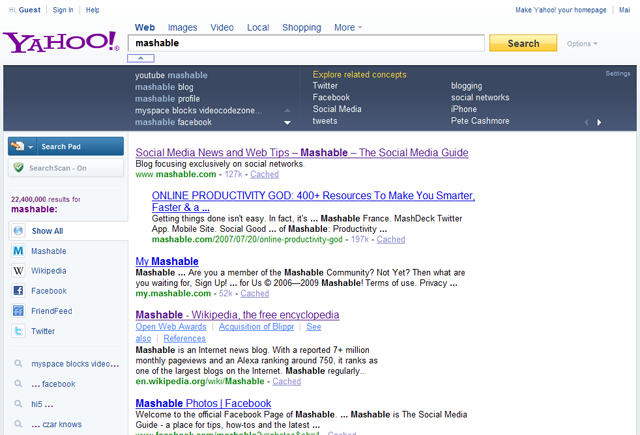Select 'myspace blocks videocodezone...' suggestion
Screen dimensions: 640x435
(x=198, y=111)
